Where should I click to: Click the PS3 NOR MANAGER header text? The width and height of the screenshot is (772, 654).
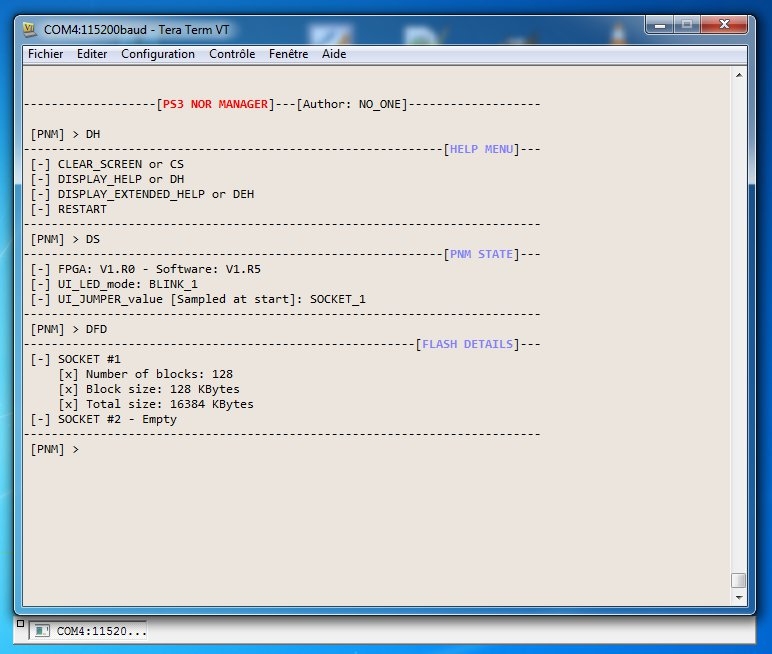pos(215,104)
